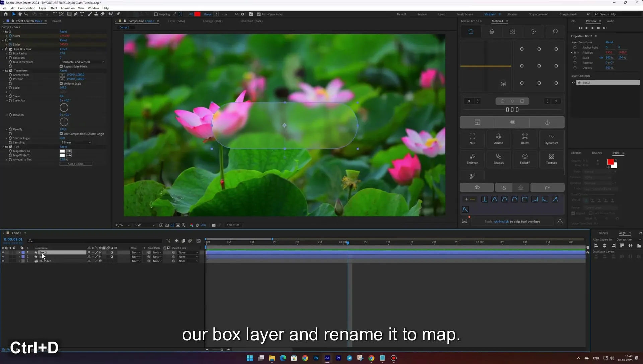Toggle Snapping checkbox in toolbar
The height and width of the screenshot is (364, 643).
coord(156,14)
